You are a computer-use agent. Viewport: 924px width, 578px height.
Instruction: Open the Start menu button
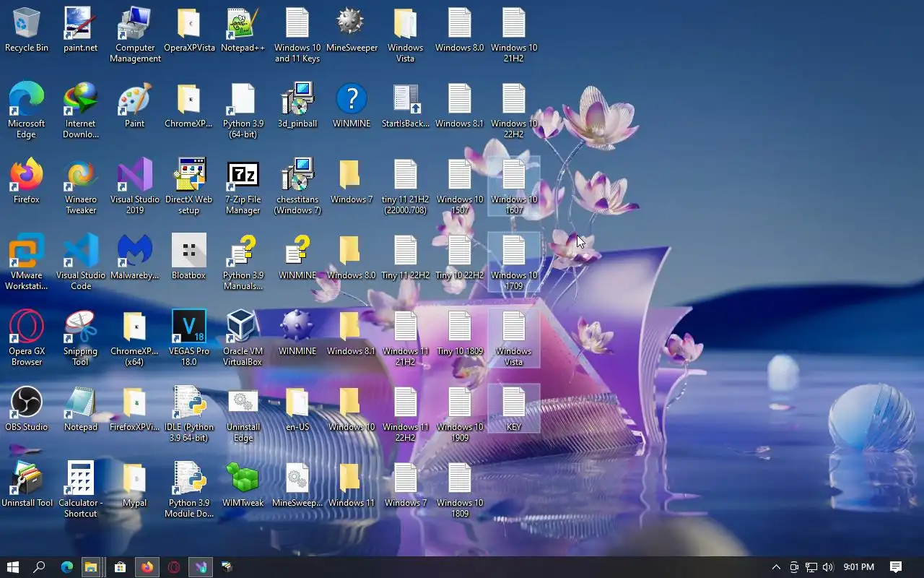pyautogui.click(x=12, y=567)
